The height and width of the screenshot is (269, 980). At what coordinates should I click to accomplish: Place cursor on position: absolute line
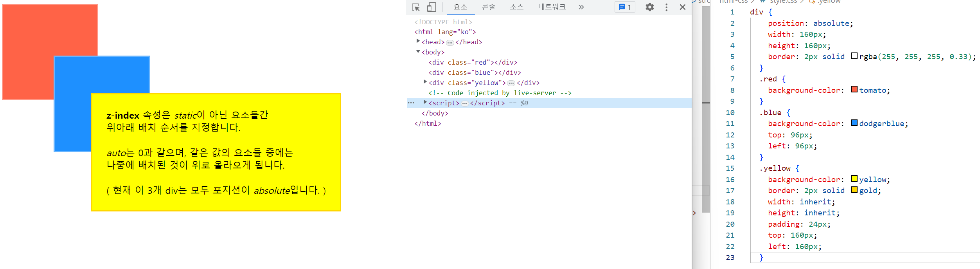[810, 23]
